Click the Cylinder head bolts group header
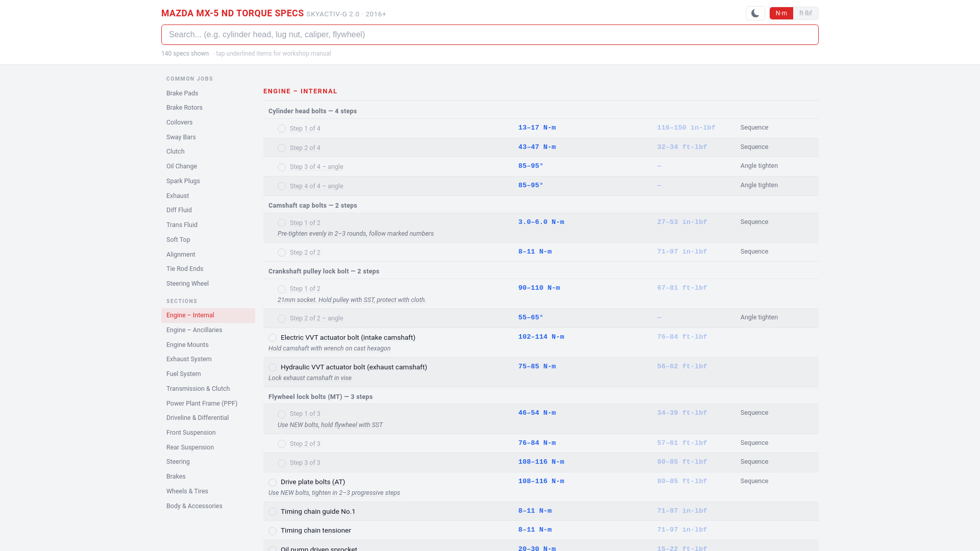 pyautogui.click(x=541, y=111)
